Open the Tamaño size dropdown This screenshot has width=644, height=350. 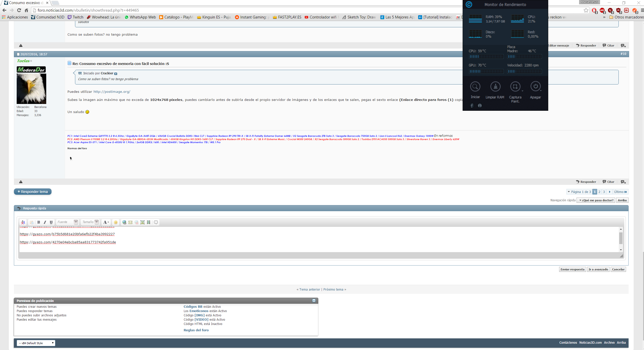point(90,222)
